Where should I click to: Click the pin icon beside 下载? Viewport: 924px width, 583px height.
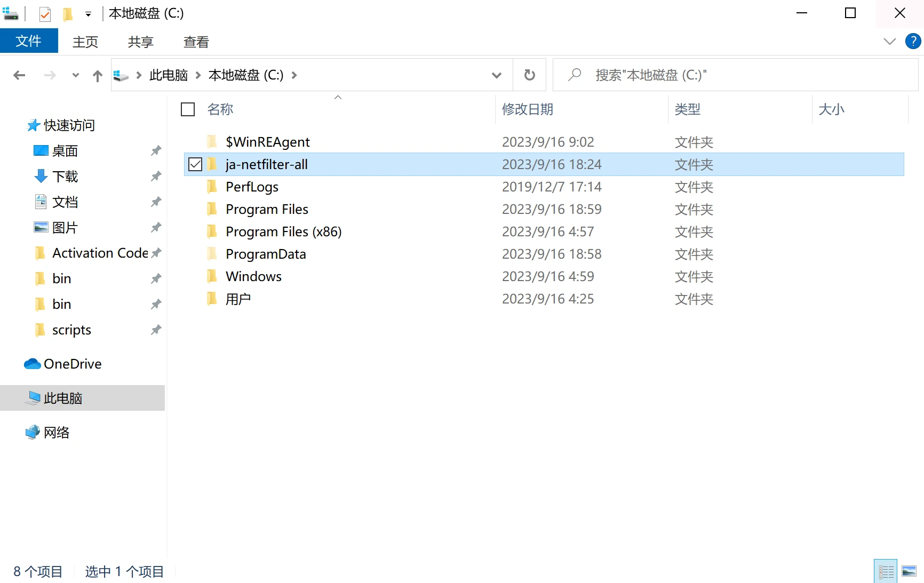tap(156, 177)
